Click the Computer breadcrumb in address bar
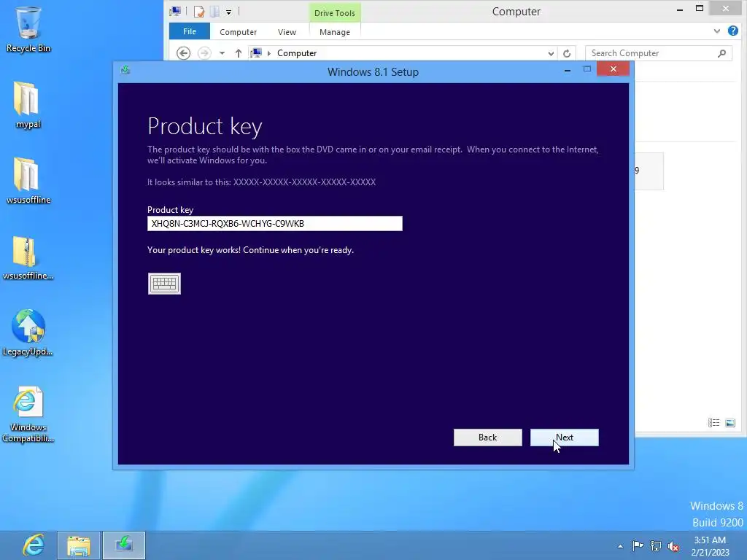747x560 pixels. pos(297,53)
